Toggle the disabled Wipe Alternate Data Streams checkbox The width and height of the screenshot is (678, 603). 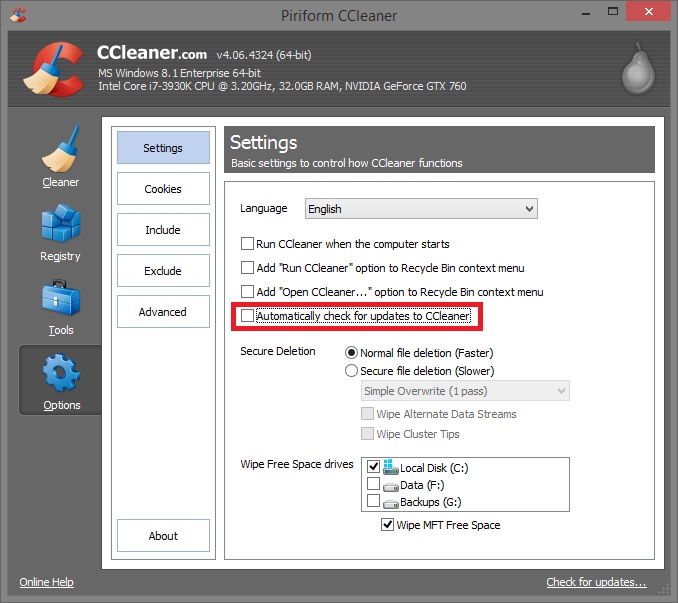point(368,414)
